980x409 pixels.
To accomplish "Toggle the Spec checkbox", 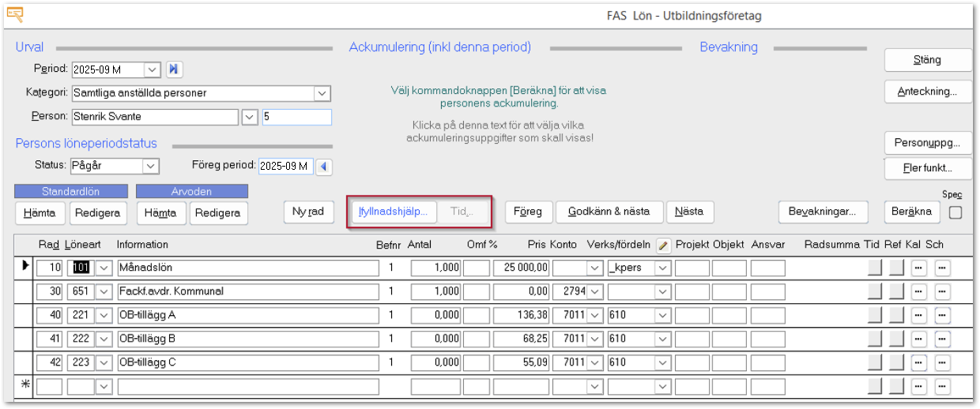I will [x=955, y=212].
